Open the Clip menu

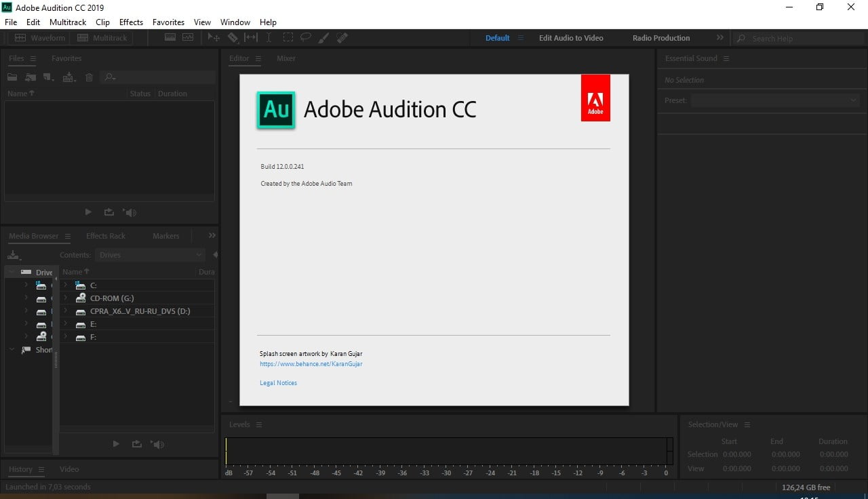click(x=102, y=22)
